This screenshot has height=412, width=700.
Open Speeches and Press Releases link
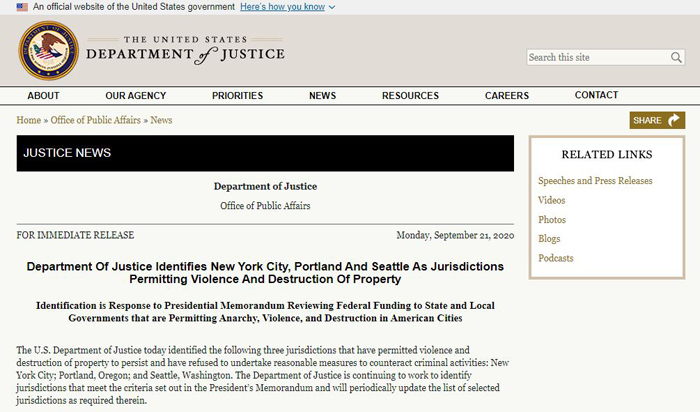pos(595,181)
